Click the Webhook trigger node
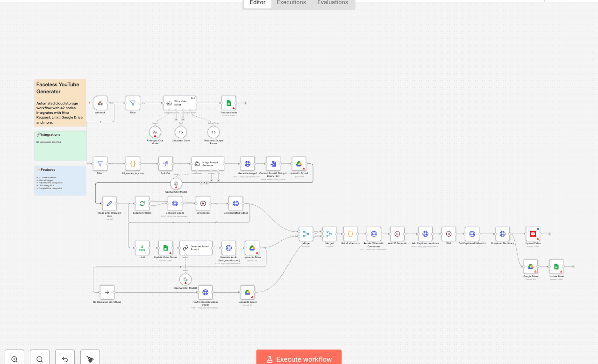Viewport: 598px width, 364px height. tap(100, 103)
